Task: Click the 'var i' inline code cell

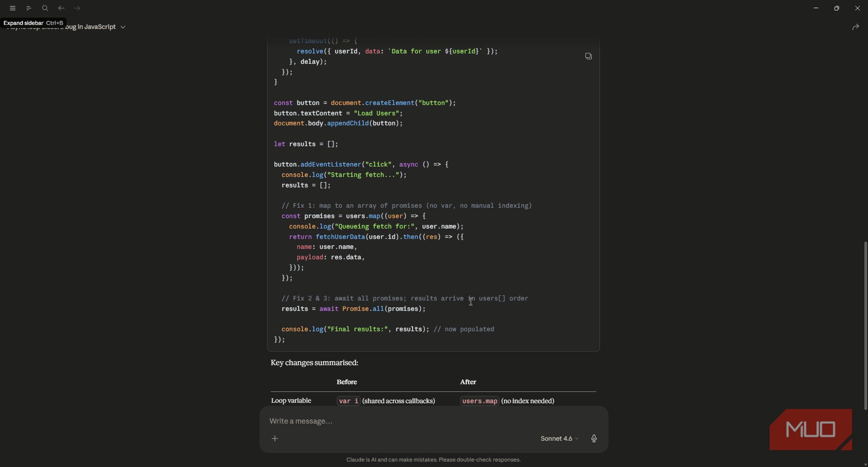Action: 349,401
